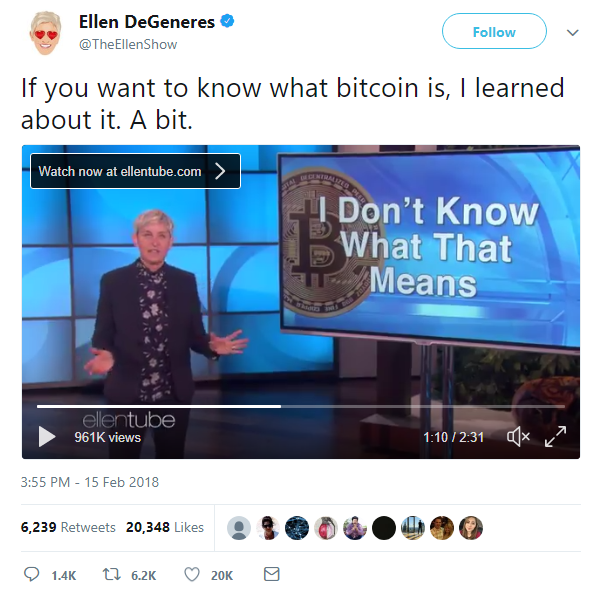Click the blue verified badge
The image size is (602, 600).
(227, 21)
